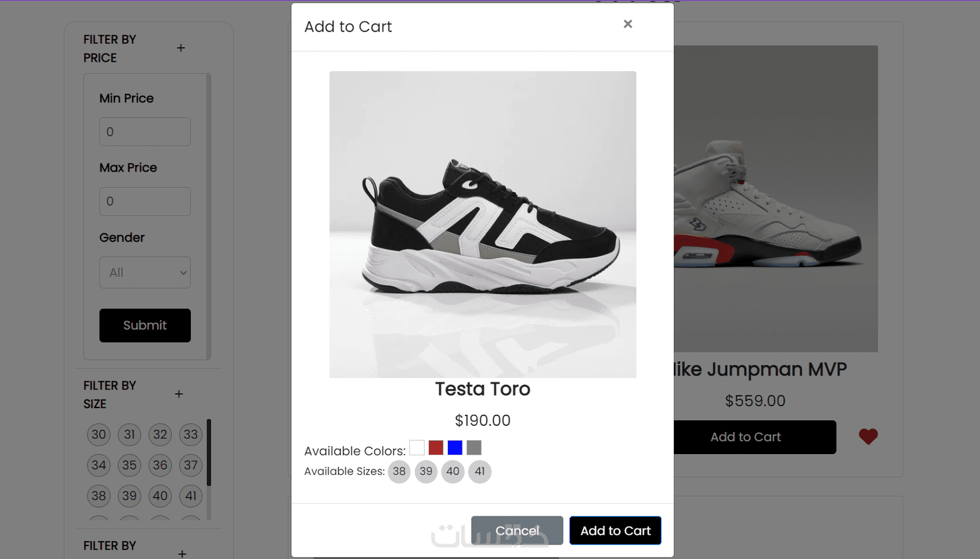Select the white color swatch
The width and height of the screenshot is (980, 559).
(417, 448)
